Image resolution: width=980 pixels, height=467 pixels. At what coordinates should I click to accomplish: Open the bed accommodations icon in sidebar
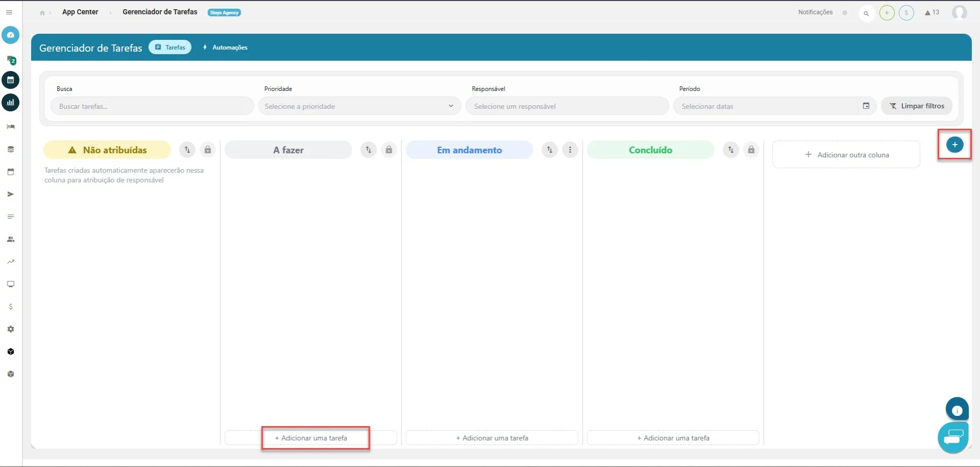[x=11, y=127]
